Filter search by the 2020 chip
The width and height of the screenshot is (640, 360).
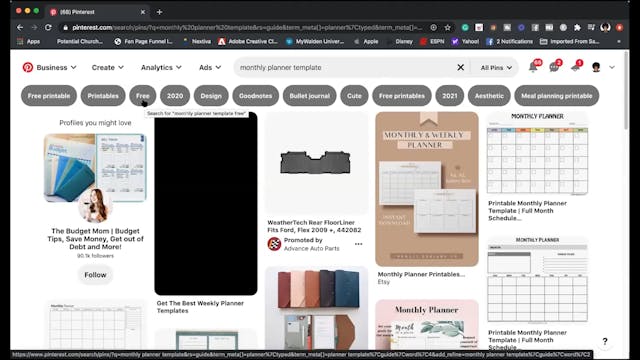[x=175, y=96]
